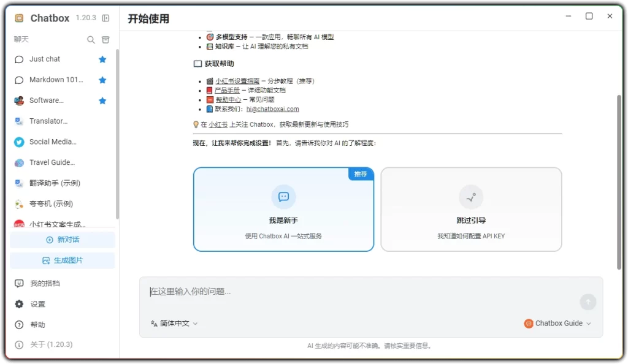Click the 生成图片 button
Screen dimensions: 628x364
point(63,260)
